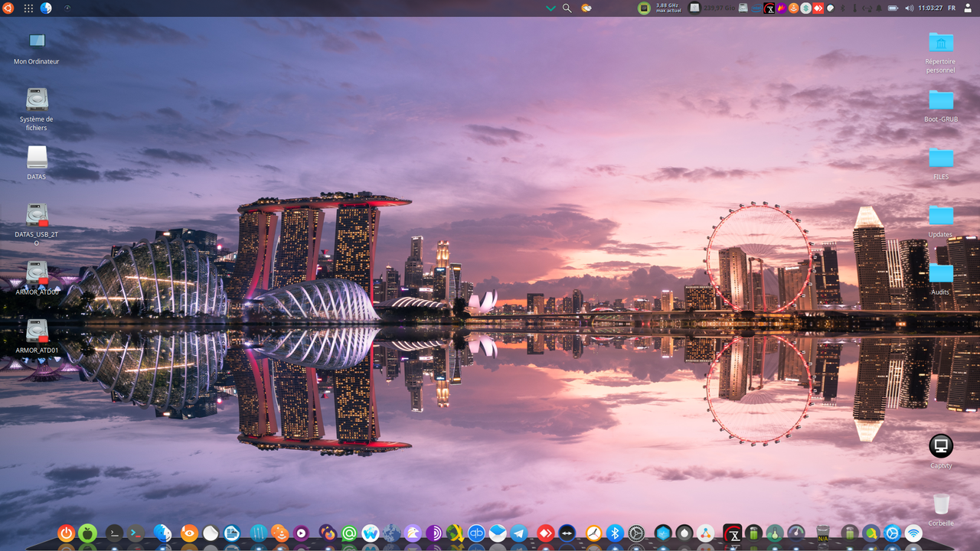Open TeamViewer double-arrow icon in dock
The image size is (980, 551).
click(x=567, y=533)
